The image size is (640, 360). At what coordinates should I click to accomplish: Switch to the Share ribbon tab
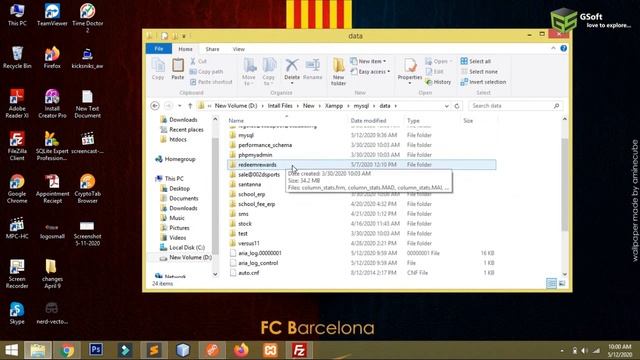click(212, 49)
